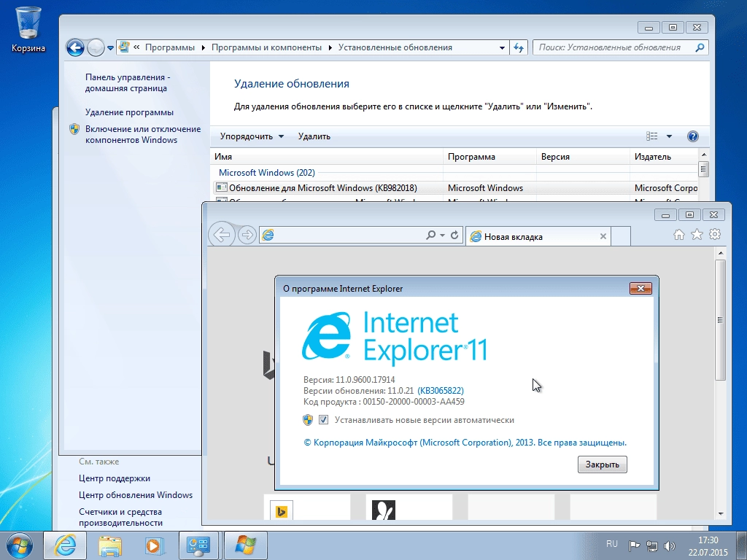Open «Счетчики и средства производительности» link

coord(120,517)
